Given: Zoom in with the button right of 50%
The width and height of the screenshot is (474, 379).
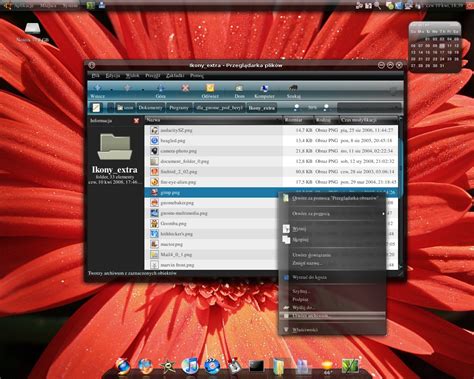Looking at the screenshot, I should click(x=326, y=107).
